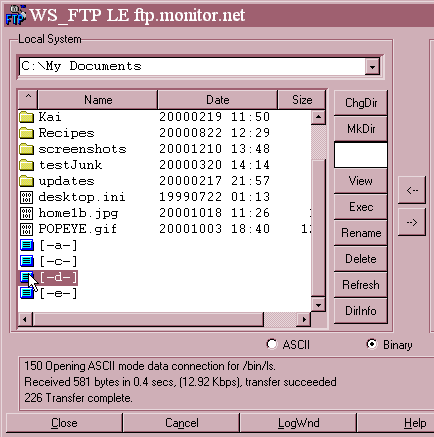Click the file list scroll-down arrow
Screen dimensions: 434x437
click(318, 305)
